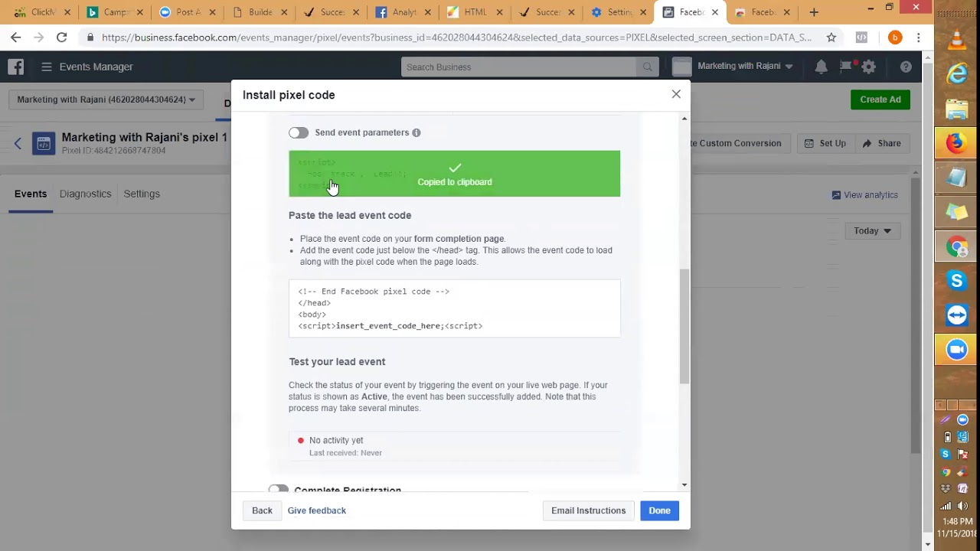Viewport: 980px width, 551px height.
Task: Open Internet Explorer from taskbar
Action: tap(956, 74)
